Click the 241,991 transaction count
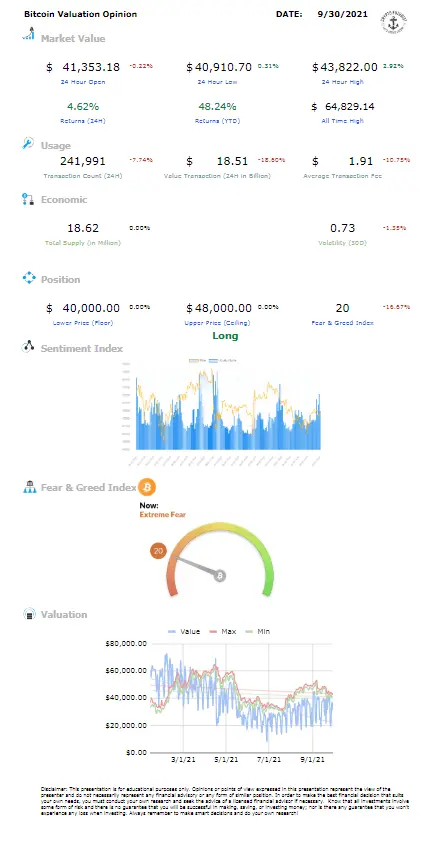Screen dimensions: 441x841 [83, 161]
